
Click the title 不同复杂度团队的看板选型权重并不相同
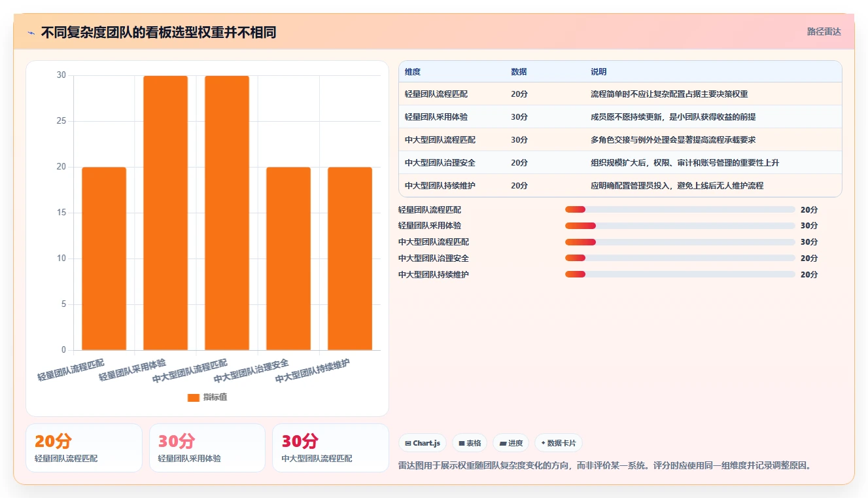[x=158, y=33]
